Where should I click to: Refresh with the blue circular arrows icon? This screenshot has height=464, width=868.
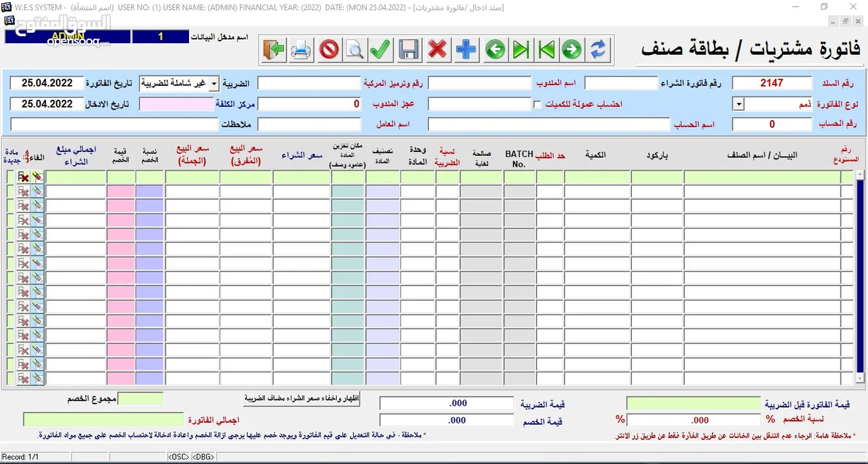pyautogui.click(x=598, y=50)
